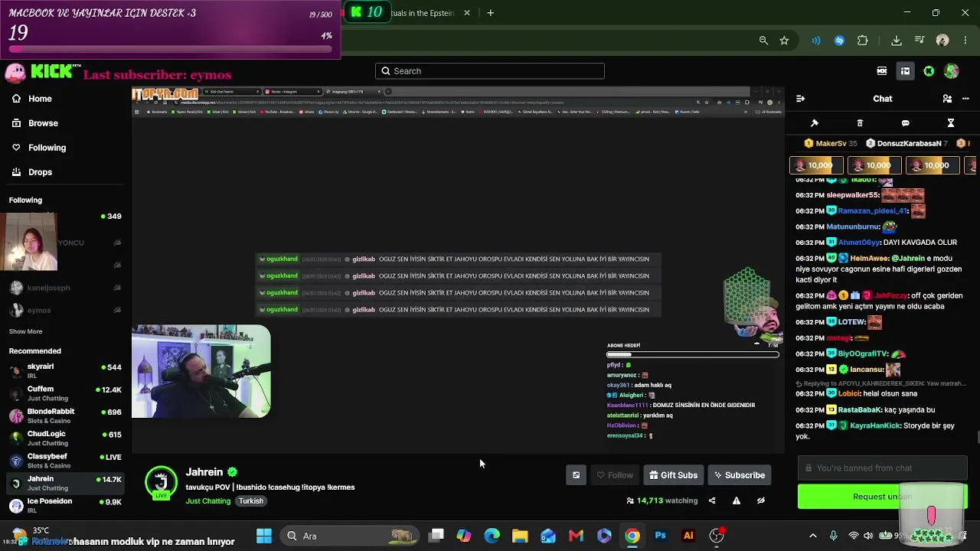Open the treasure chest rewards icon
This screenshot has height=551, width=980.
coord(905,71)
